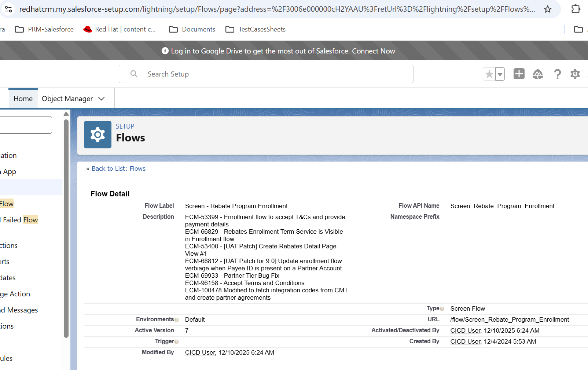Screen dimensions: 588x370
Task: Click the sidebar scrollbar up arrow
Action: [66, 114]
